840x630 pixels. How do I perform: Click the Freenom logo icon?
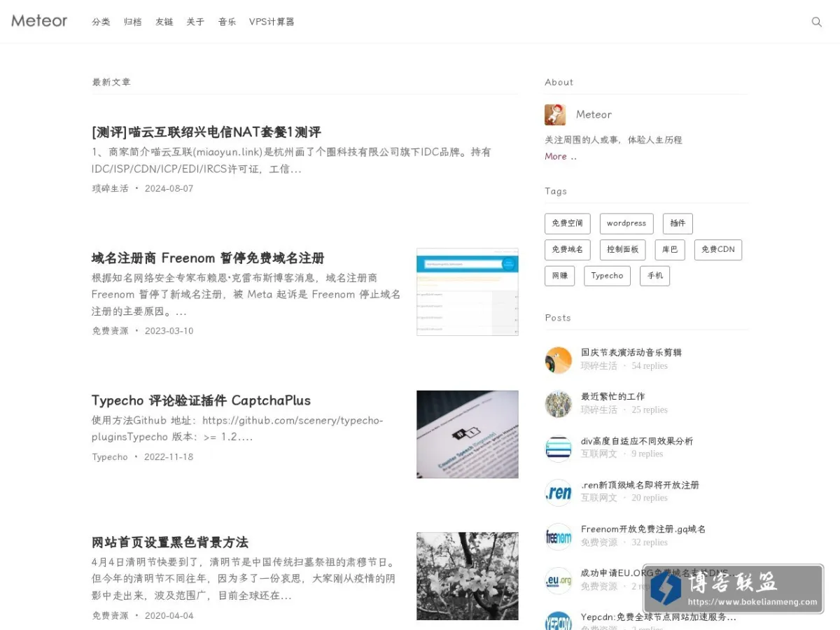559,536
